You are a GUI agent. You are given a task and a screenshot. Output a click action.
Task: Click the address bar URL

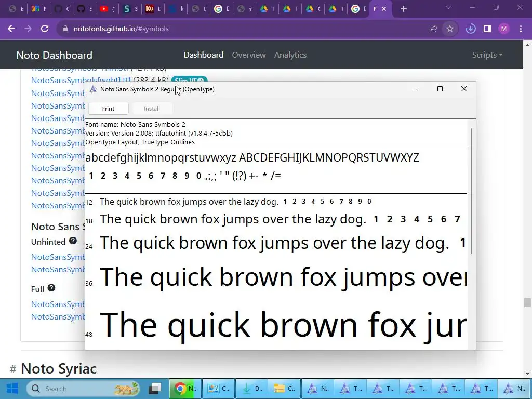click(121, 29)
